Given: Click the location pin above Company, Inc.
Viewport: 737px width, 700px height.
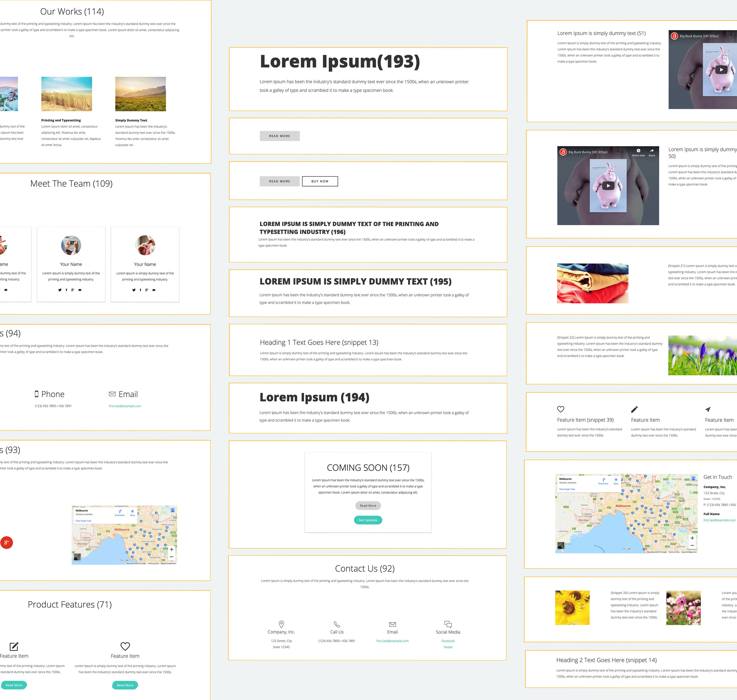Looking at the screenshot, I should 281,624.
